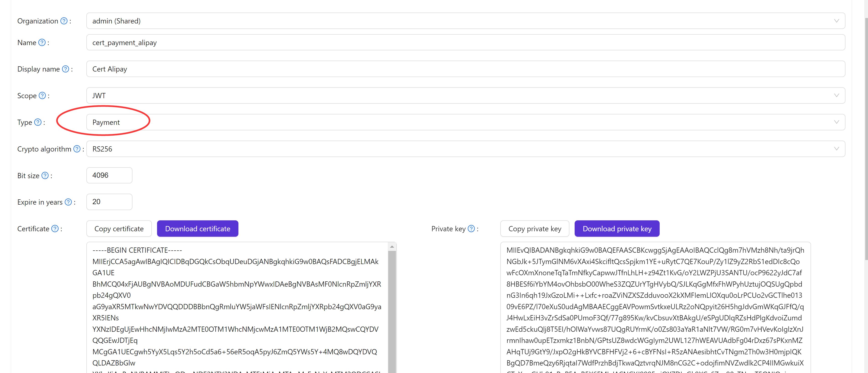
Task: Click help icon next to Organization label
Action: 64,21
